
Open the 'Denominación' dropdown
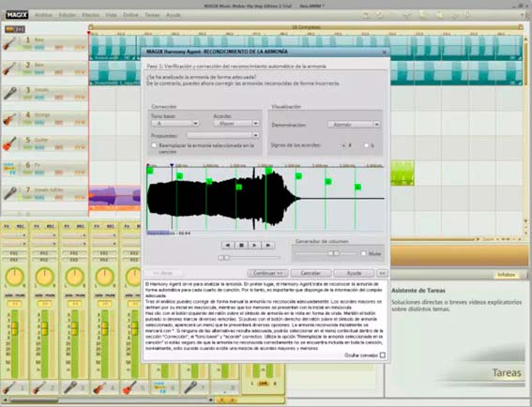(x=354, y=125)
